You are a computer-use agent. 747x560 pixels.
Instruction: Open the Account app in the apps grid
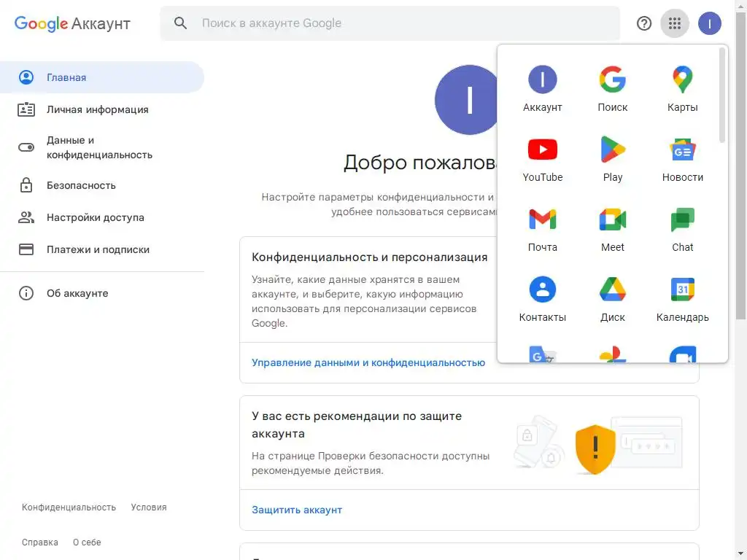pyautogui.click(x=542, y=88)
